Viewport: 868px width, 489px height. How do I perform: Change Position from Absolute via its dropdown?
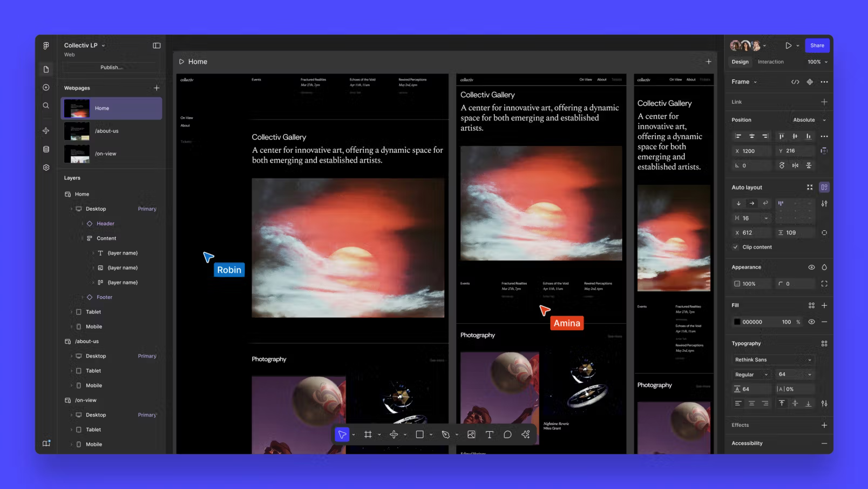(x=809, y=119)
